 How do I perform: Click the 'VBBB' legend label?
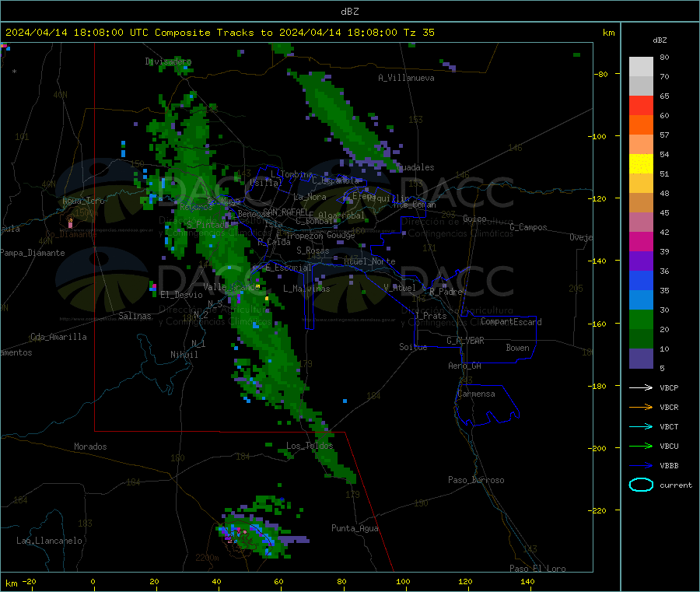click(x=669, y=465)
